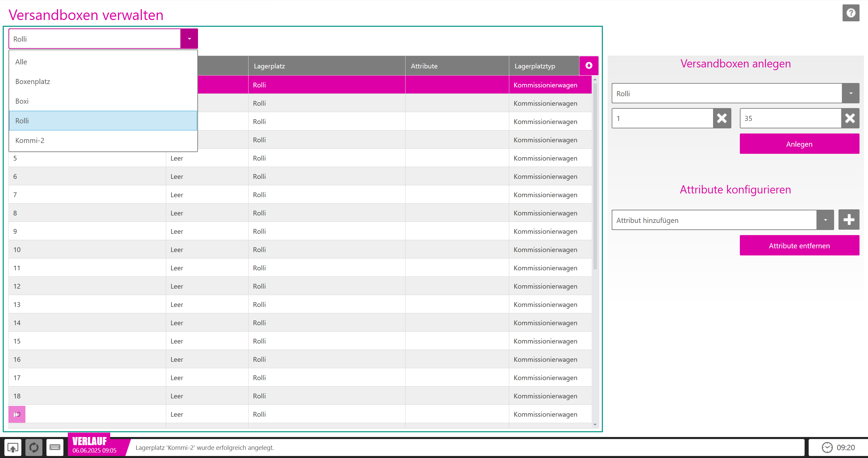Clear the start number field with X
This screenshot has height=458, width=868.
coord(722,118)
